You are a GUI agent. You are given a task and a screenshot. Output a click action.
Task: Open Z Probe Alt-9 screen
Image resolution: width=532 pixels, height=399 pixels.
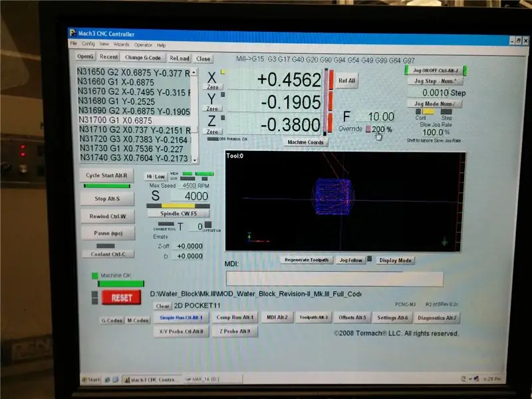point(235,331)
